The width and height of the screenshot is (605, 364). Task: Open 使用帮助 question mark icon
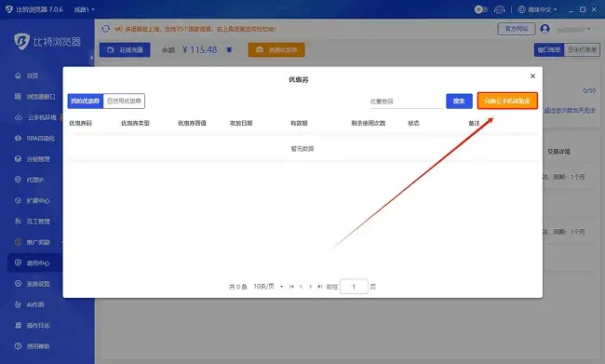(x=18, y=346)
